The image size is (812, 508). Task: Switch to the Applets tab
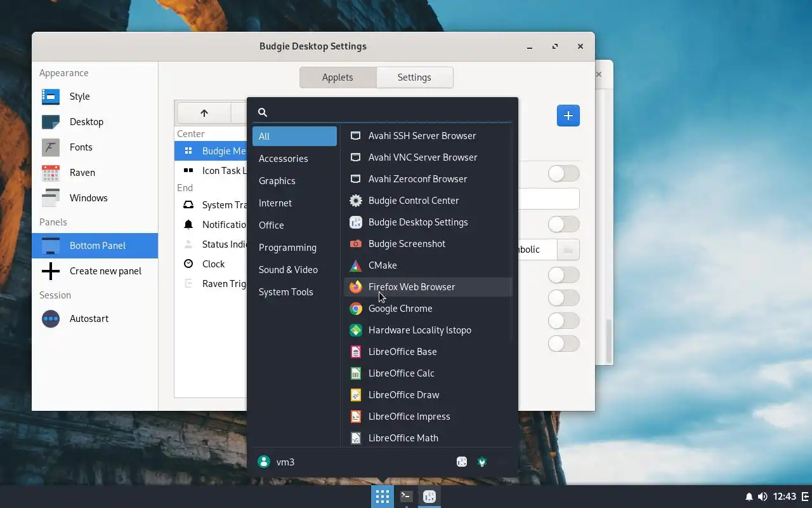pyautogui.click(x=337, y=77)
